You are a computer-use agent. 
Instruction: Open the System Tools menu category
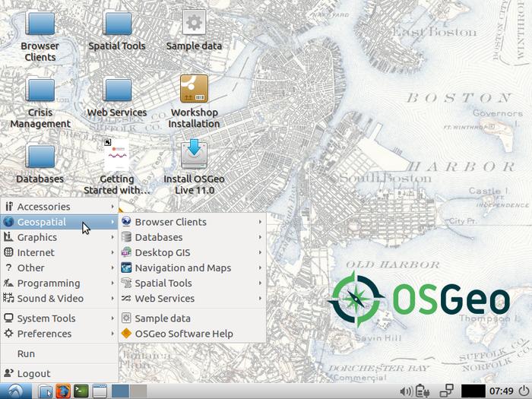[x=46, y=318]
